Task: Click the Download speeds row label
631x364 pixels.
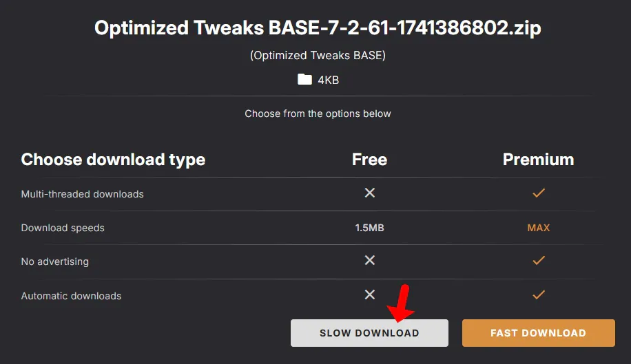Action: (63, 228)
